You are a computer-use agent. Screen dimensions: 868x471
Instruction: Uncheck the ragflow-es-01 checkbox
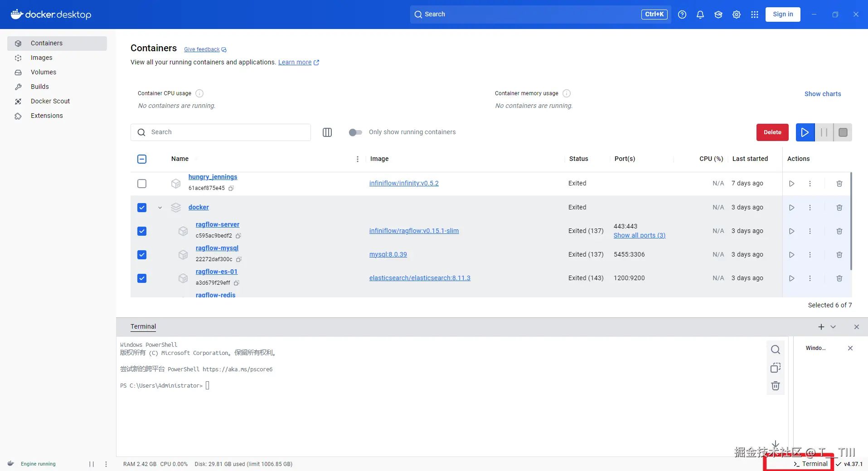click(142, 278)
